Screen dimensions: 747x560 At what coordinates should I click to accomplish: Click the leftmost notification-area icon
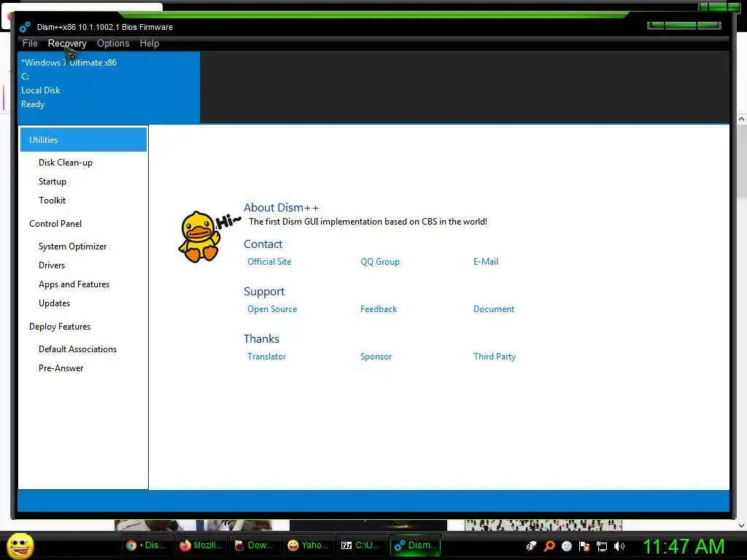[531, 546]
